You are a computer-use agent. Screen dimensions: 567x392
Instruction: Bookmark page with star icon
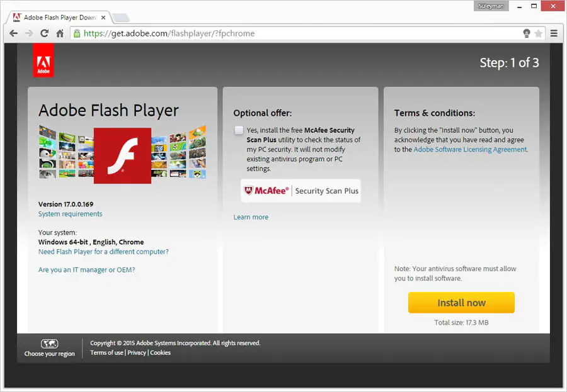pyautogui.click(x=539, y=33)
